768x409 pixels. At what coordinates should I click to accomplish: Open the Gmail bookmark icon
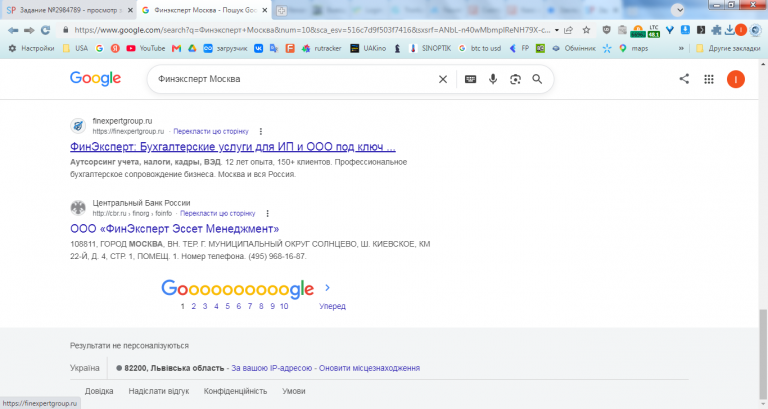tap(176, 48)
